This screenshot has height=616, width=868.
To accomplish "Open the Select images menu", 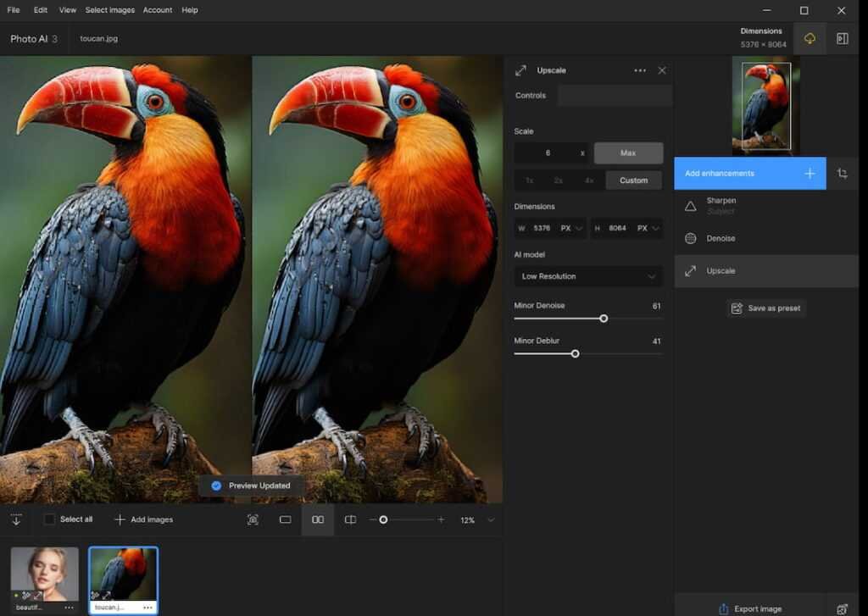I will (x=109, y=10).
